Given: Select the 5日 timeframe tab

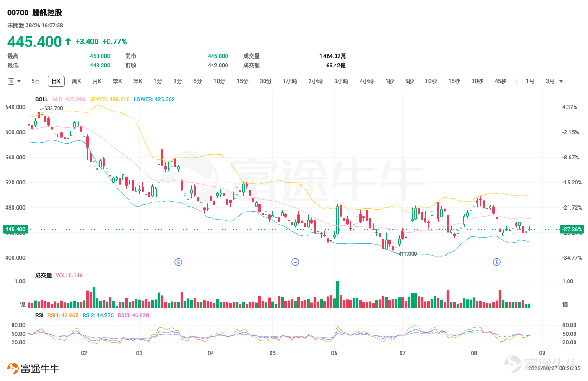Looking at the screenshot, I should [36, 81].
